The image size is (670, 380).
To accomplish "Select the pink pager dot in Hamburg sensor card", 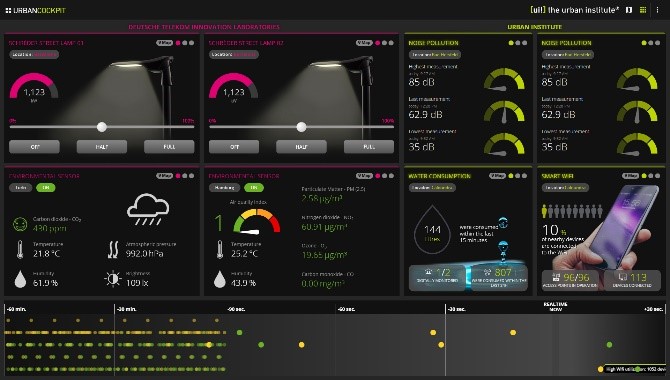I will coord(378,176).
